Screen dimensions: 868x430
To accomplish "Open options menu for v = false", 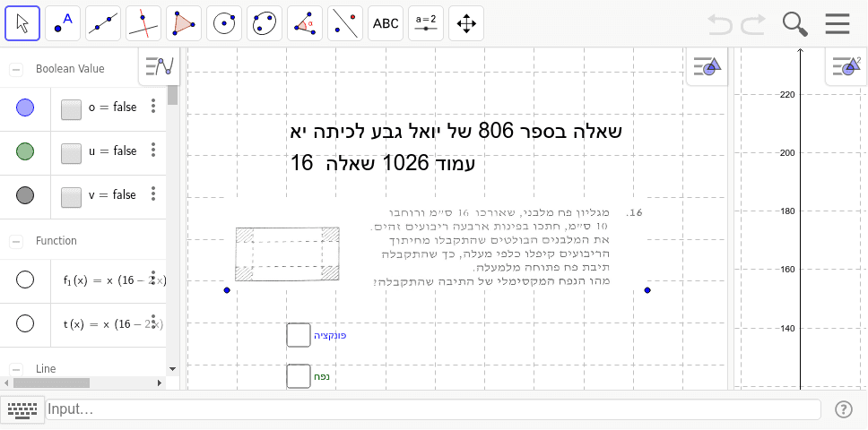I will pos(153,193).
